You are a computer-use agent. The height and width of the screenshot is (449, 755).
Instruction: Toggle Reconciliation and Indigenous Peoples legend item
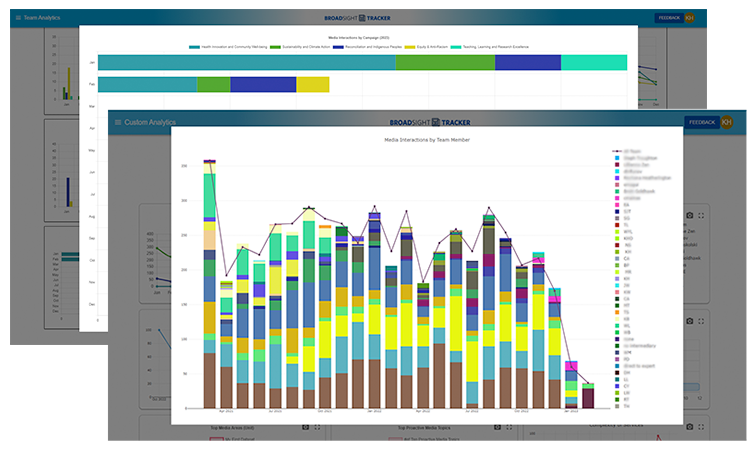click(x=367, y=47)
